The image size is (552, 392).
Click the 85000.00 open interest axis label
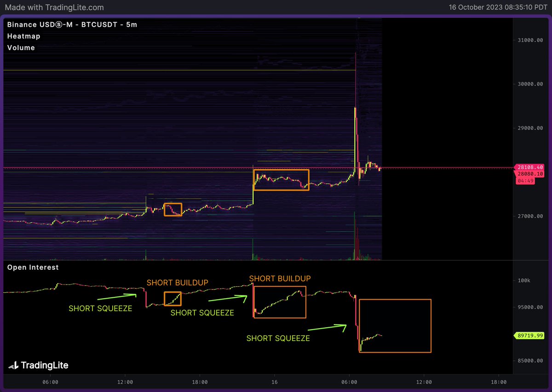tap(527, 361)
